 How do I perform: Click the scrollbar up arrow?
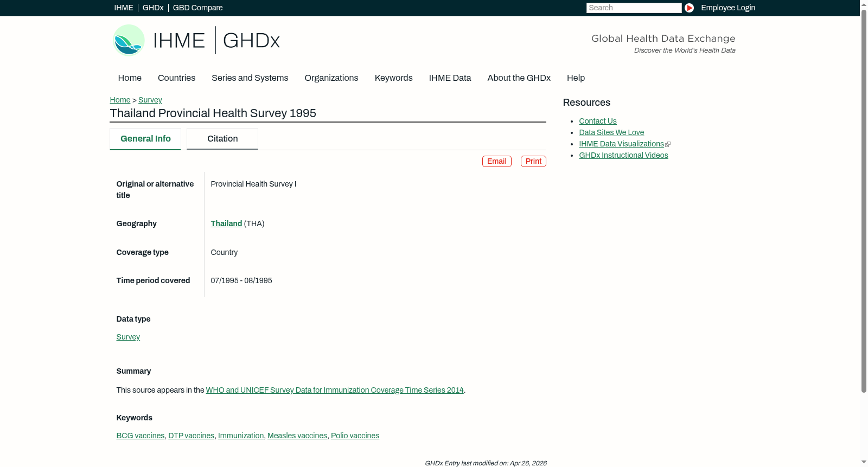[864, 4]
